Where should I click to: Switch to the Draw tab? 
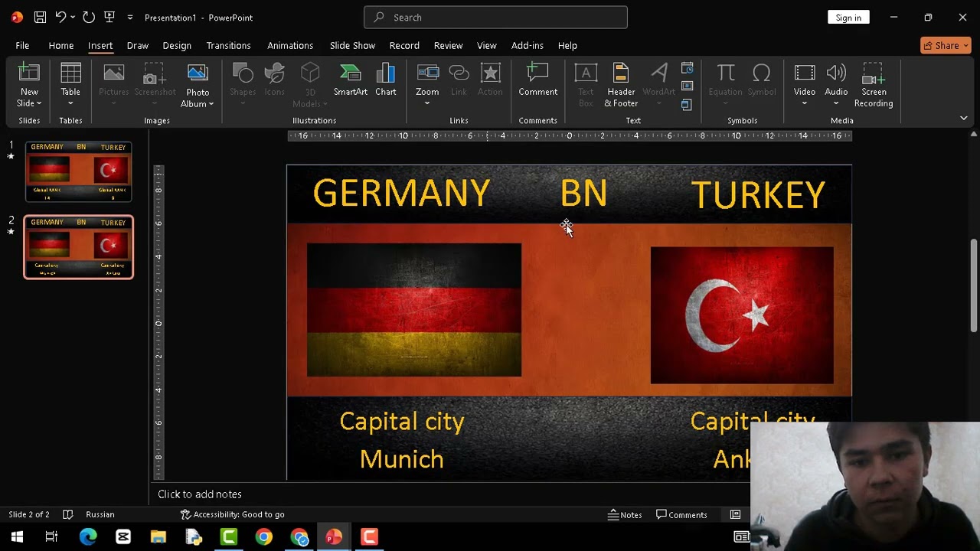click(138, 45)
